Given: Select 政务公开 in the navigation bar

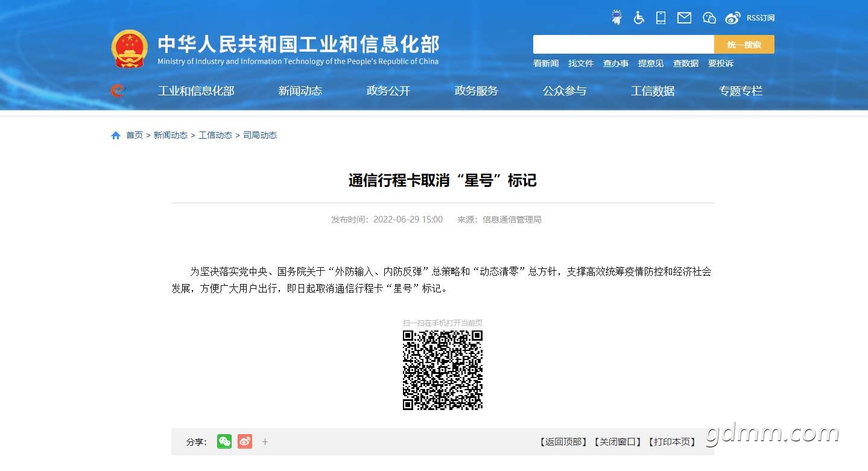Looking at the screenshot, I should pyautogui.click(x=388, y=91).
